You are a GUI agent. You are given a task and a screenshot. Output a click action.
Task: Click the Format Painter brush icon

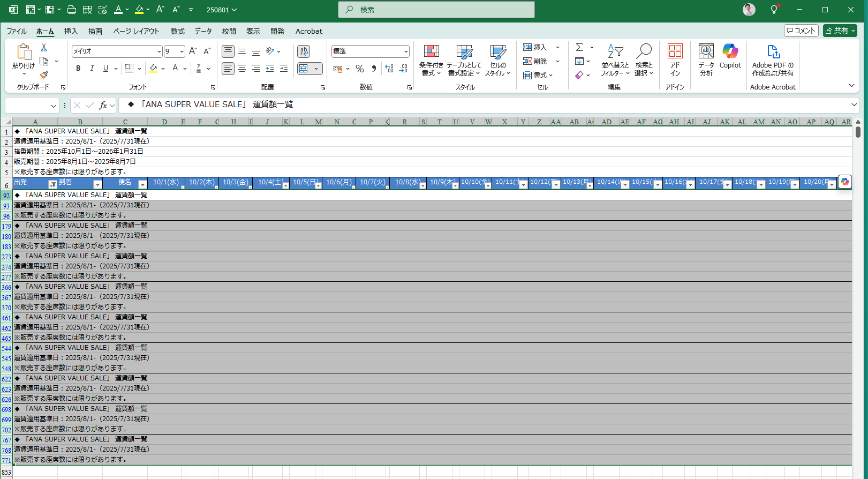click(x=44, y=74)
